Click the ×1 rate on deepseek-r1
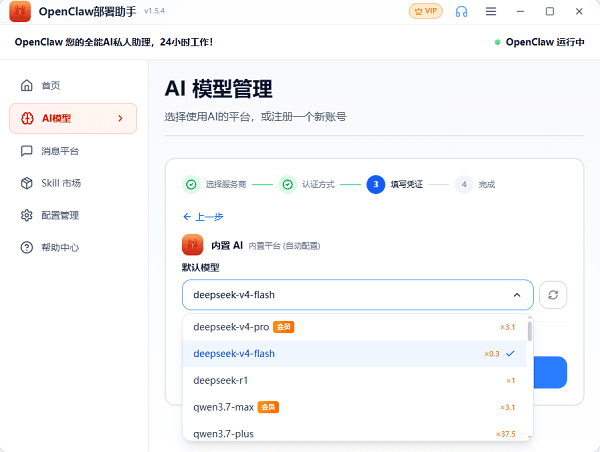The image size is (600, 452). tap(511, 380)
